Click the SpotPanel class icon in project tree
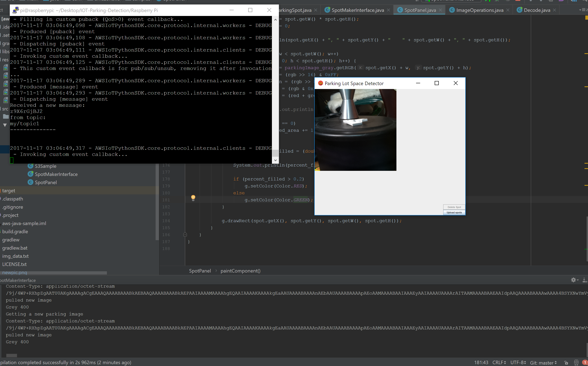588x366 pixels. click(30, 182)
